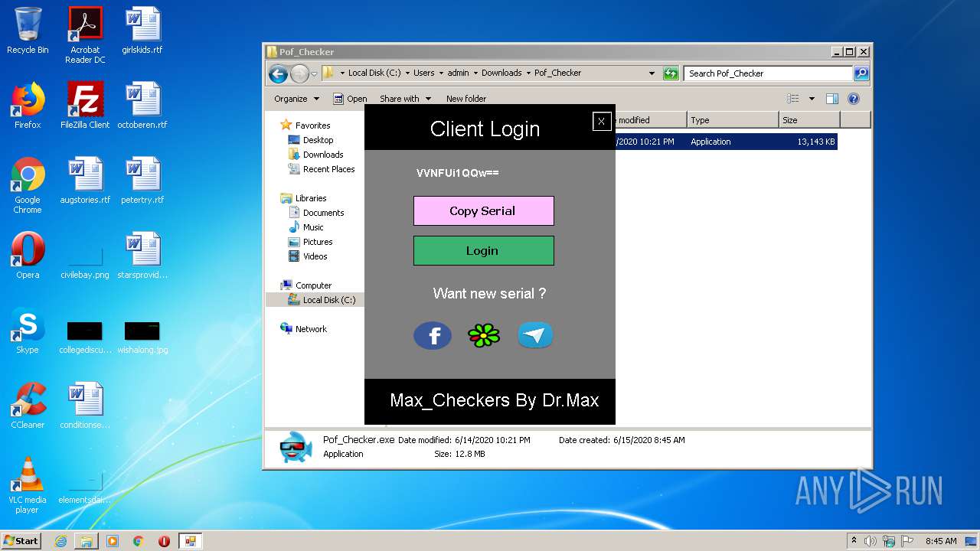Launch Google Chrome desktop shortcut
Viewport: 980px width, 551px height.
28,186
